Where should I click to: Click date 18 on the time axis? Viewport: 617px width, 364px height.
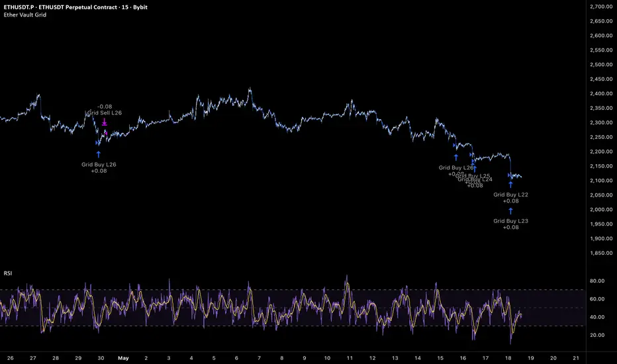click(508, 358)
